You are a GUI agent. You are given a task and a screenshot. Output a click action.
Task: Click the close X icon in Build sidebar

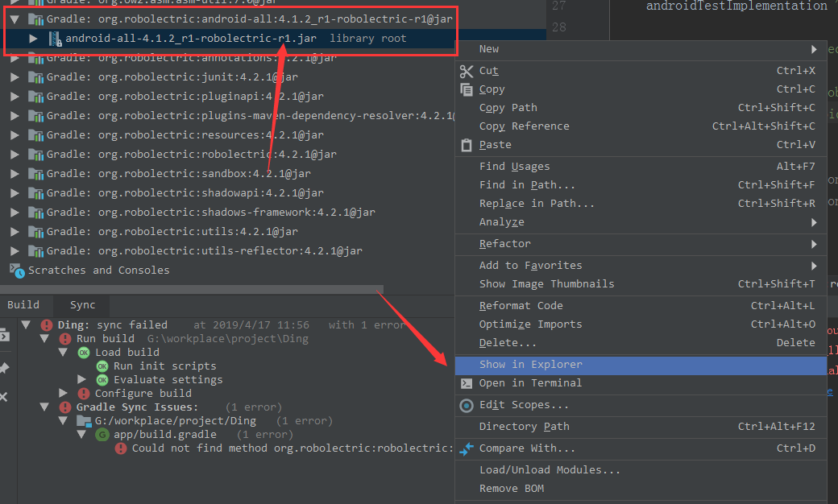pyautogui.click(x=4, y=397)
